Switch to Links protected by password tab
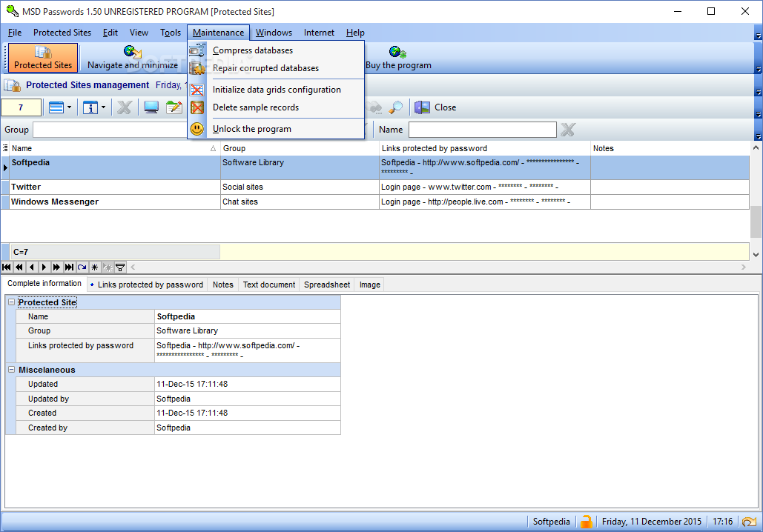Image resolution: width=763 pixels, height=532 pixels. [147, 285]
